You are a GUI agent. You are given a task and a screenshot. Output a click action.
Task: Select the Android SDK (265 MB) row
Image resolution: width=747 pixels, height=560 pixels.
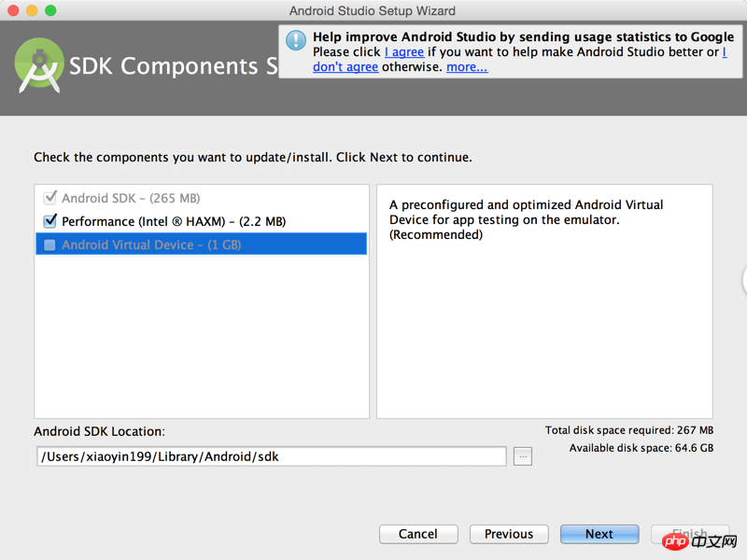click(x=202, y=198)
